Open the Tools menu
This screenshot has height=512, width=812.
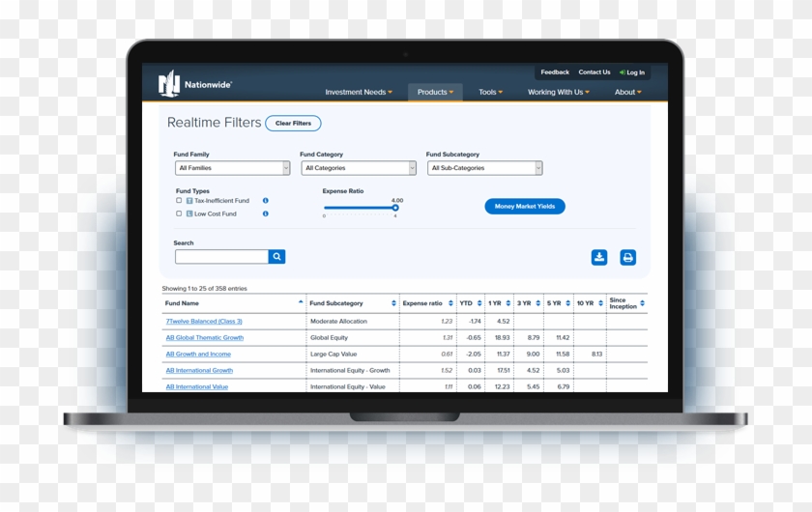490,93
